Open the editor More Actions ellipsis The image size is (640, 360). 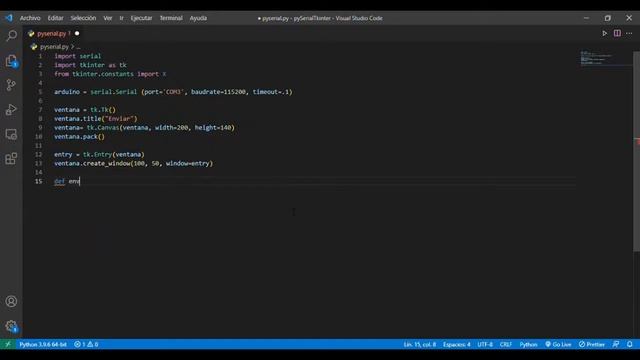pos(629,33)
